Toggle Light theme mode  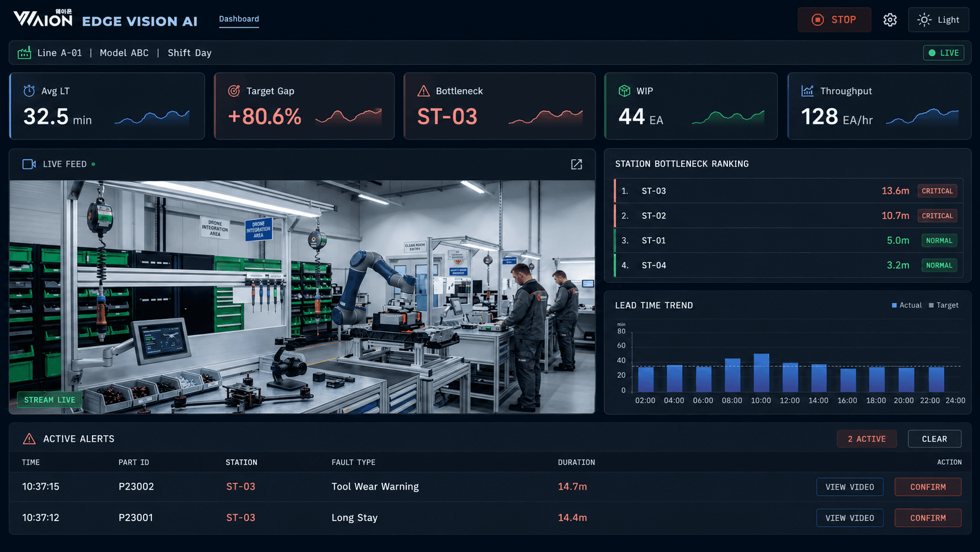point(938,20)
